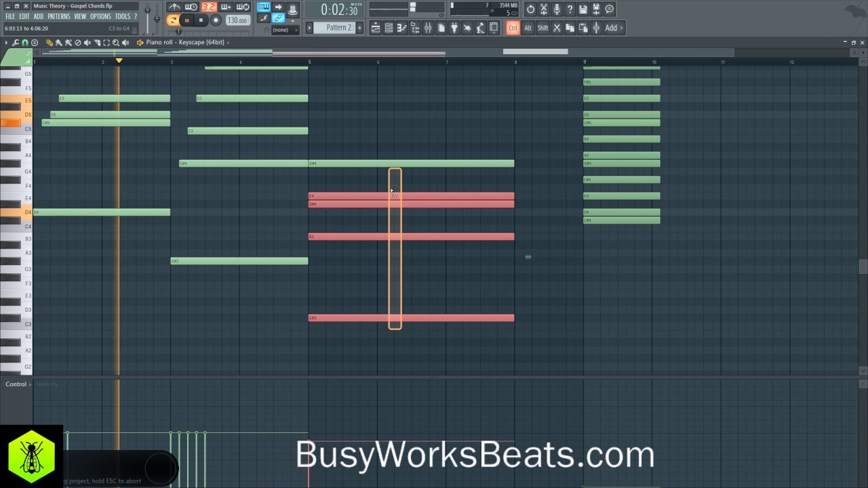Screen dimensions: 868x488
Task: Open the question mark help icon
Action: (570, 9)
